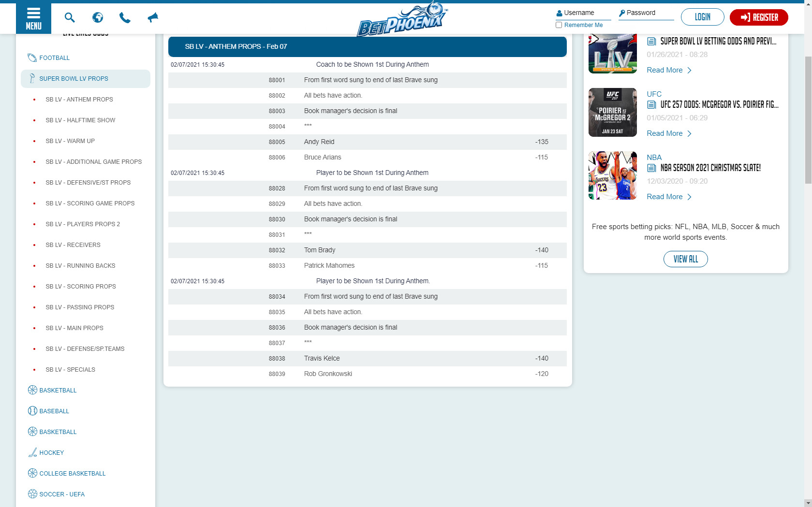
Task: Open the COLLEGE BASKETBALL category
Action: click(x=73, y=474)
